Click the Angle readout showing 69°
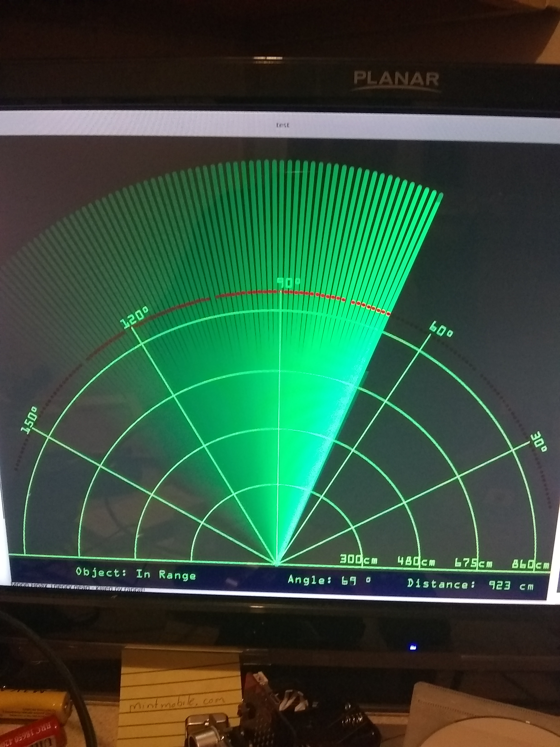The height and width of the screenshot is (747, 560). [x=329, y=581]
